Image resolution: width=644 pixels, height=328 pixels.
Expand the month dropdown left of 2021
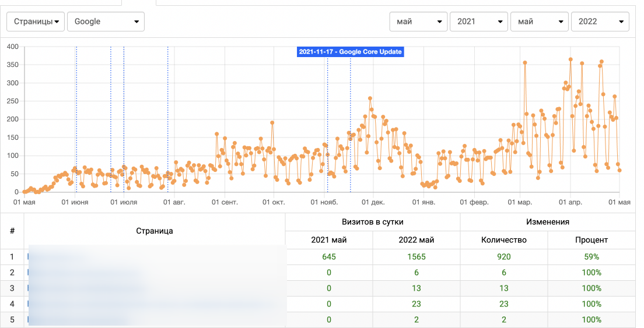[418, 22]
